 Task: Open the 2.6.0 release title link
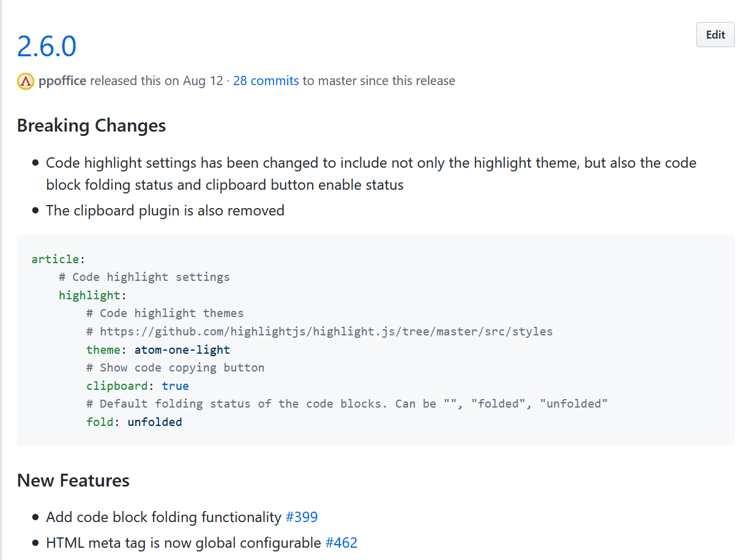coord(47,46)
